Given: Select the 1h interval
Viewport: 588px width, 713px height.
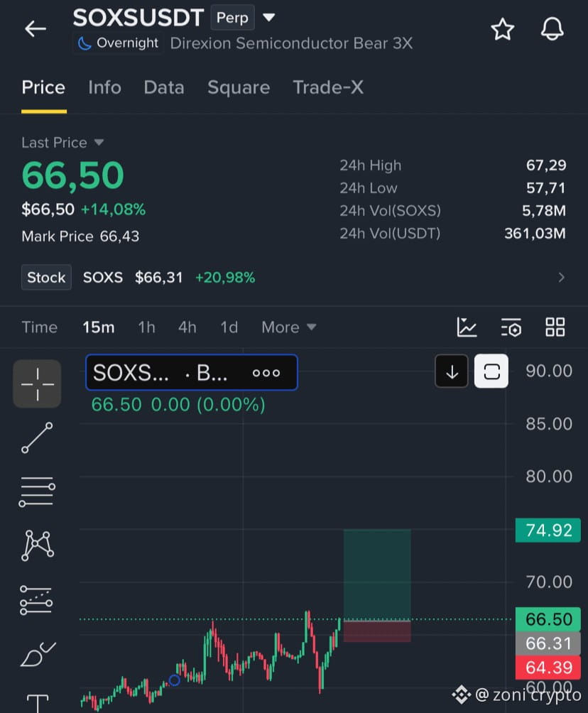Looking at the screenshot, I should tap(146, 327).
